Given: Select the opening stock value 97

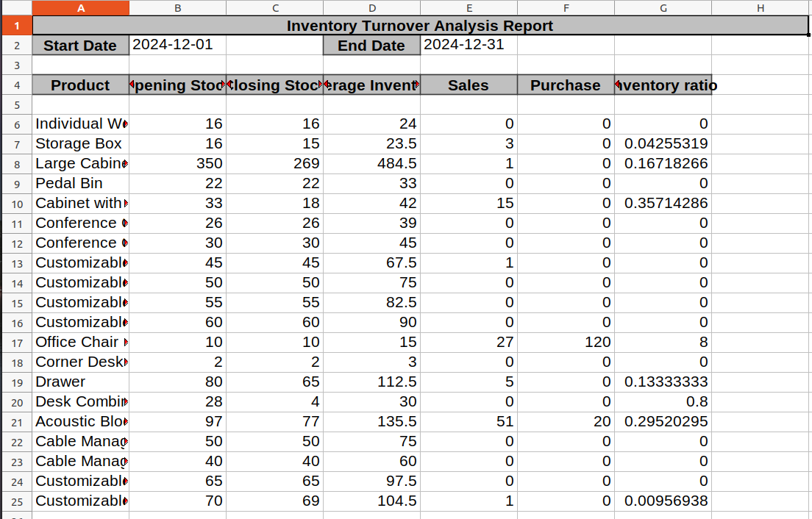Looking at the screenshot, I should tap(178, 422).
